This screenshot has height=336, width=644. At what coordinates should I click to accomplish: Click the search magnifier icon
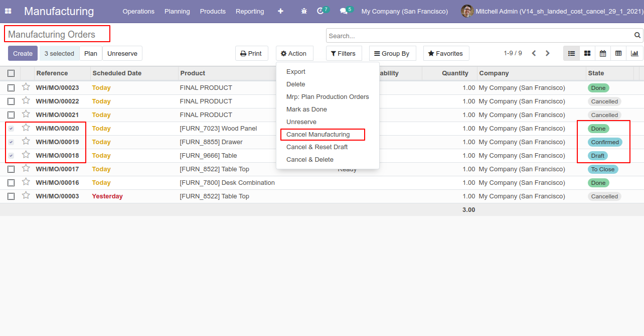tap(637, 36)
